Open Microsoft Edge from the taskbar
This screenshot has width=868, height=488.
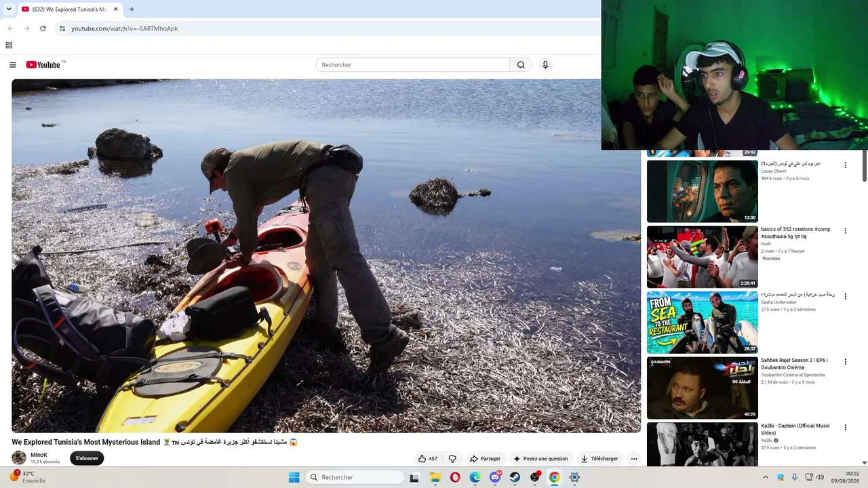475,477
